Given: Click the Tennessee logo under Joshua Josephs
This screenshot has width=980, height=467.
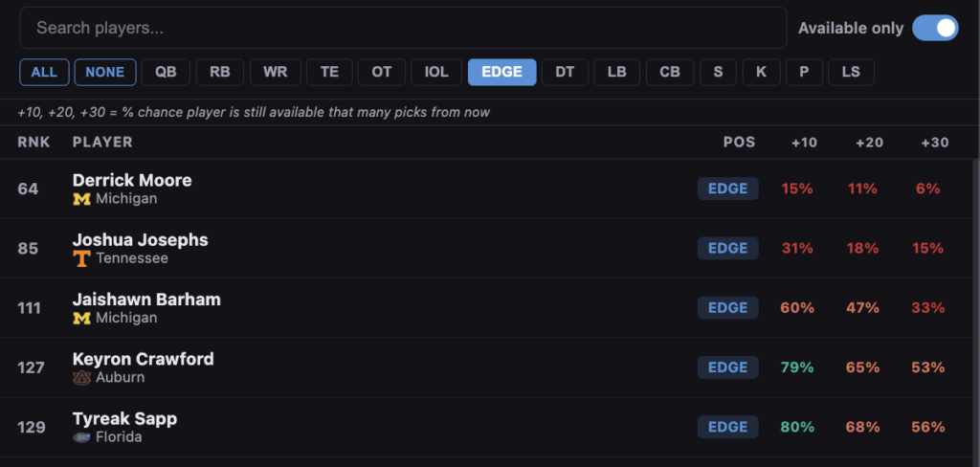Looking at the screenshot, I should (81, 258).
